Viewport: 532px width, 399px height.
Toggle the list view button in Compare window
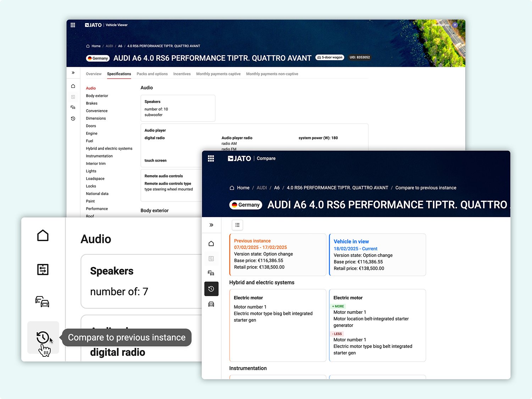click(237, 225)
